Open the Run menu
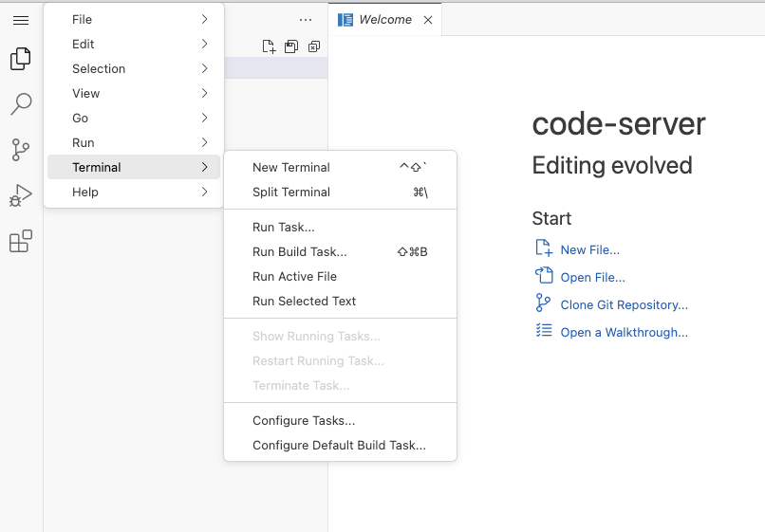 (x=134, y=143)
